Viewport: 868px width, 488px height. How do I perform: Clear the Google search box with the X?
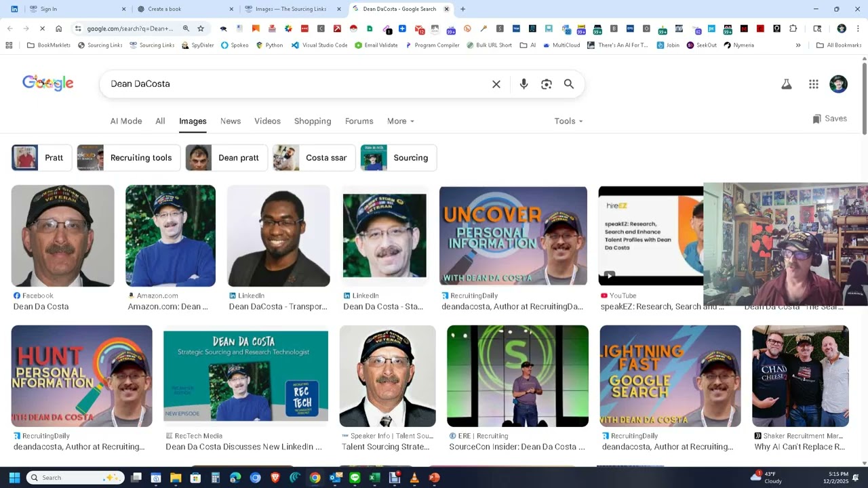click(x=496, y=84)
